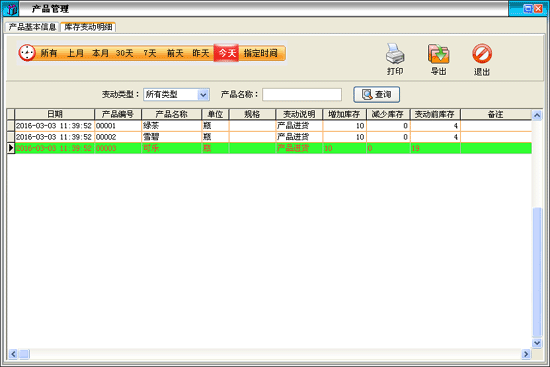Click the app icon in title bar
The height and width of the screenshot is (367, 550).
(10, 9)
